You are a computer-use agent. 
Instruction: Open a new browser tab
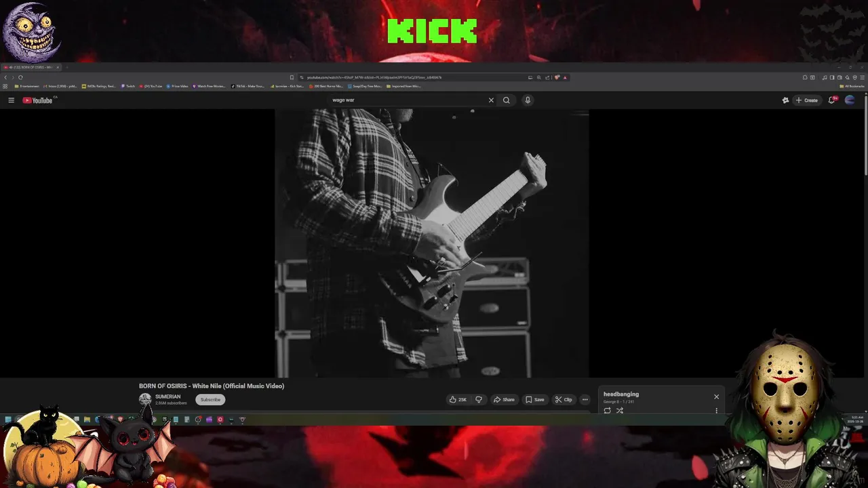[x=67, y=67]
